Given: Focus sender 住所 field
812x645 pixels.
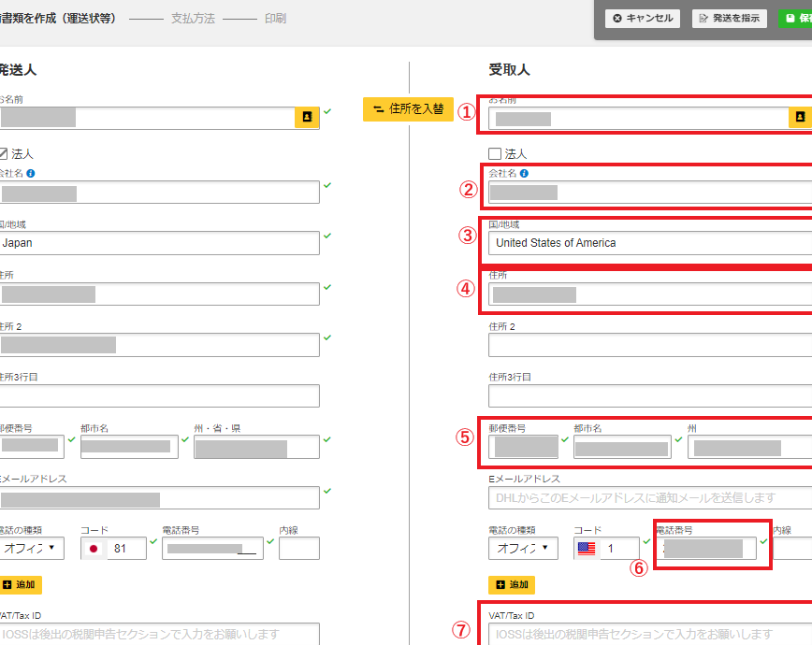Looking at the screenshot, I should pyautogui.click(x=159, y=294).
